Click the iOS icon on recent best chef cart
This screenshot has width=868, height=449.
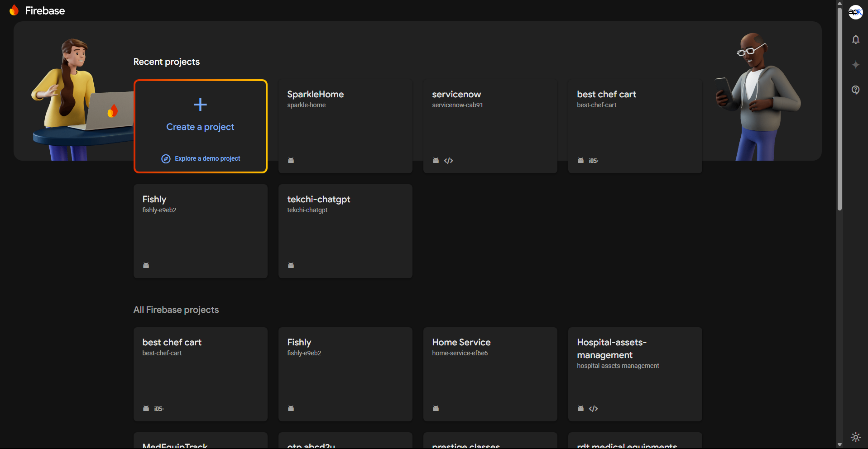[x=594, y=161]
